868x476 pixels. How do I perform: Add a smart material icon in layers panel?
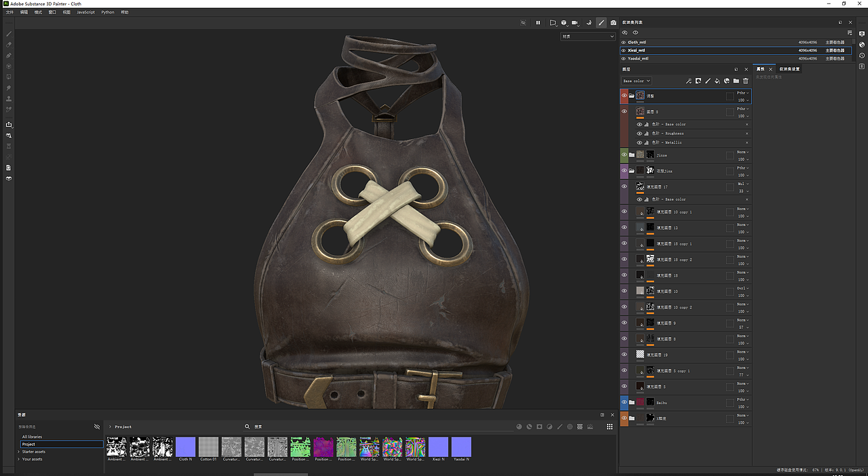point(726,81)
